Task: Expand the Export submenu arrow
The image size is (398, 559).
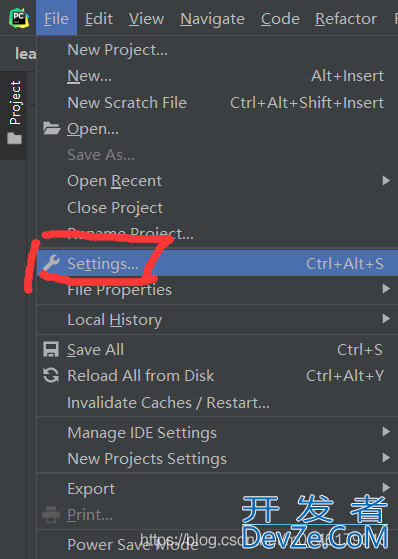Action: tap(386, 487)
